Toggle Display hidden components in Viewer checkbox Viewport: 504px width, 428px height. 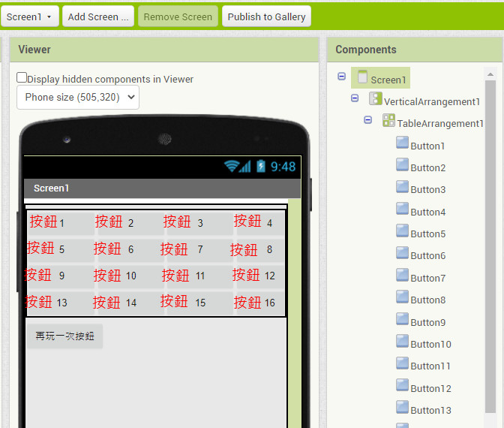tap(22, 77)
